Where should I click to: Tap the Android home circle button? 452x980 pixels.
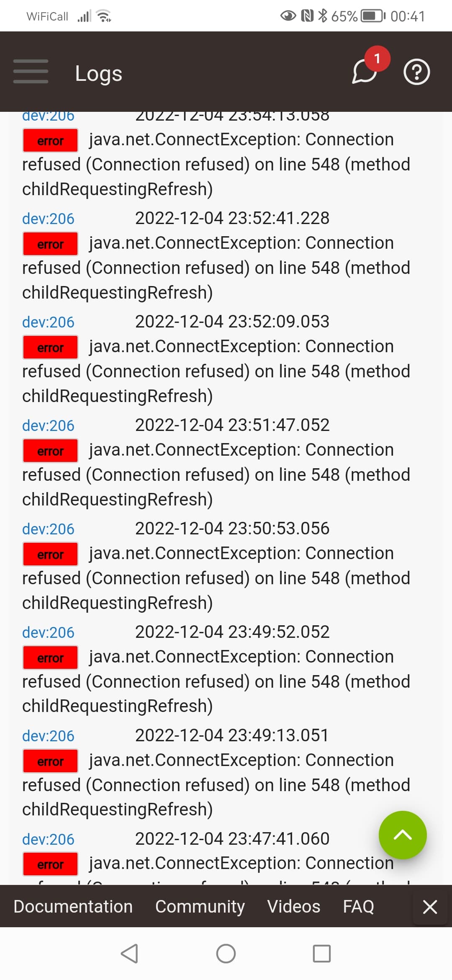click(x=226, y=954)
